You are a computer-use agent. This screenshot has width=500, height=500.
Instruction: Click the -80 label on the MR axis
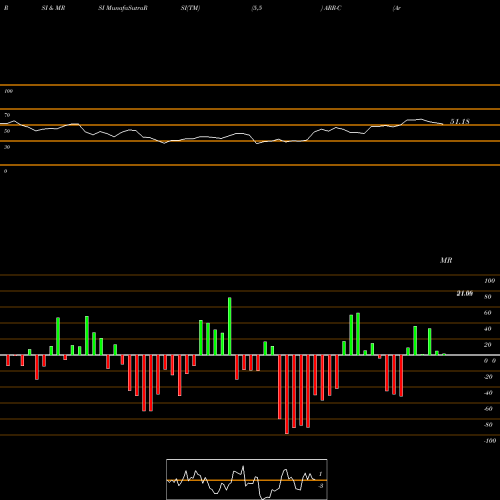[488, 425]
